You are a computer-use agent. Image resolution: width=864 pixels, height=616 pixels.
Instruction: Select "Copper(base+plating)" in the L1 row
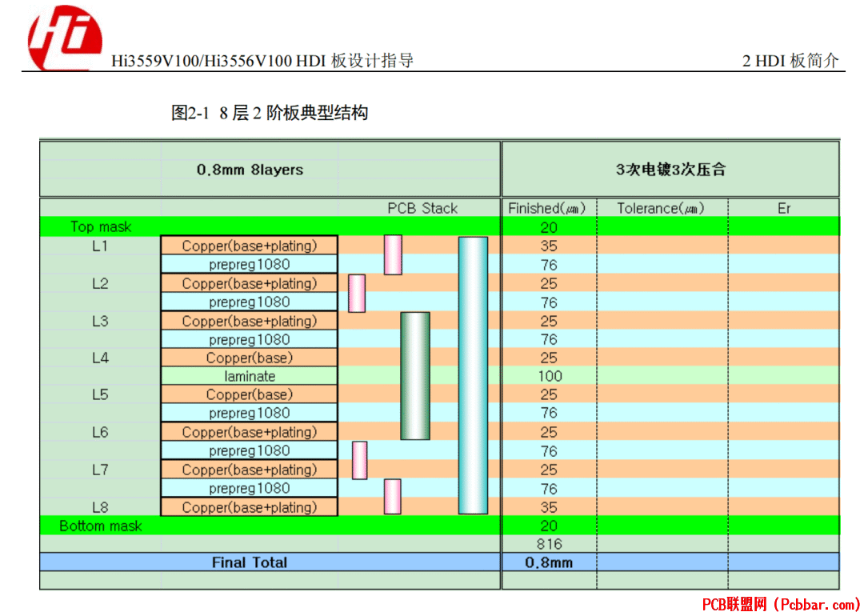[x=249, y=246]
